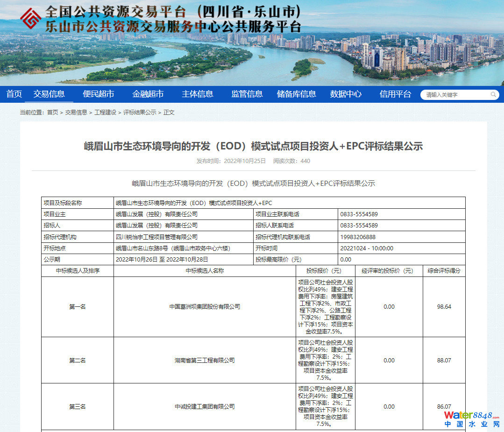Open the 首页 navigation menu item
This screenshot has width=504, height=432.
tap(14, 94)
